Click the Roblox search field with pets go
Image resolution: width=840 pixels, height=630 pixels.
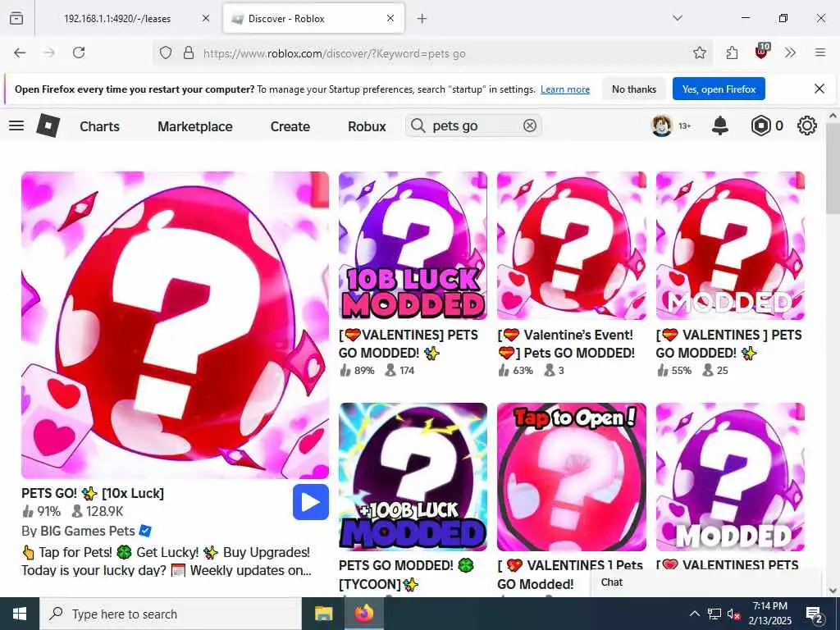click(473, 126)
